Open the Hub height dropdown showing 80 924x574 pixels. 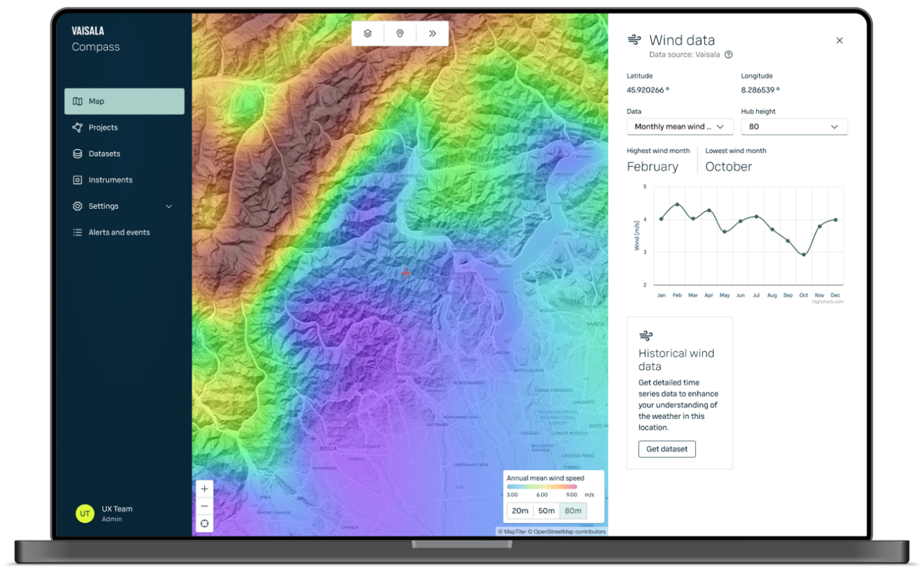click(x=794, y=126)
